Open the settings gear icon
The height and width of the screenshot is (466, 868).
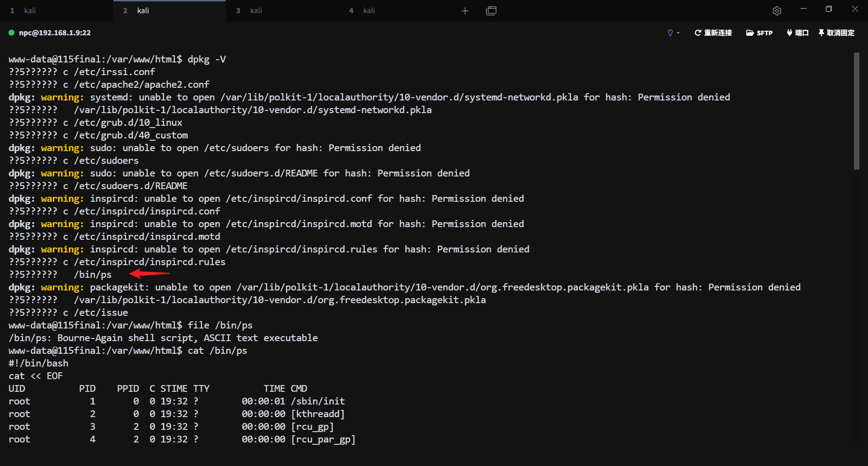(x=777, y=11)
